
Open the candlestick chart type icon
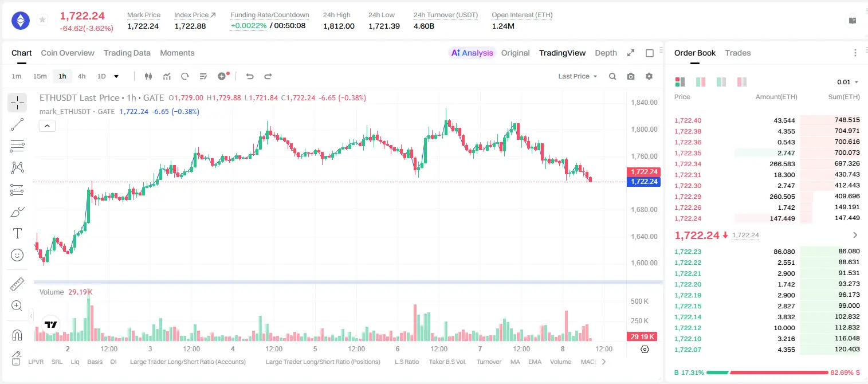tap(149, 76)
